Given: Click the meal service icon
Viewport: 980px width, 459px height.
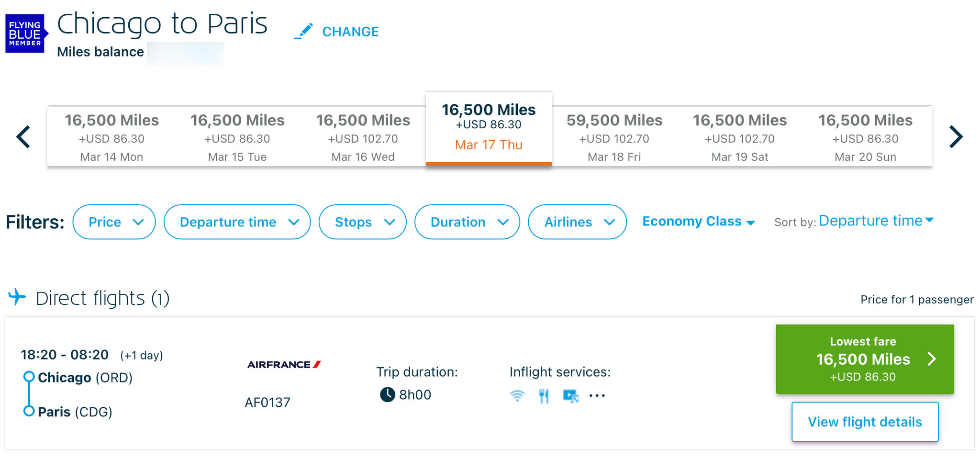Looking at the screenshot, I should [x=544, y=396].
